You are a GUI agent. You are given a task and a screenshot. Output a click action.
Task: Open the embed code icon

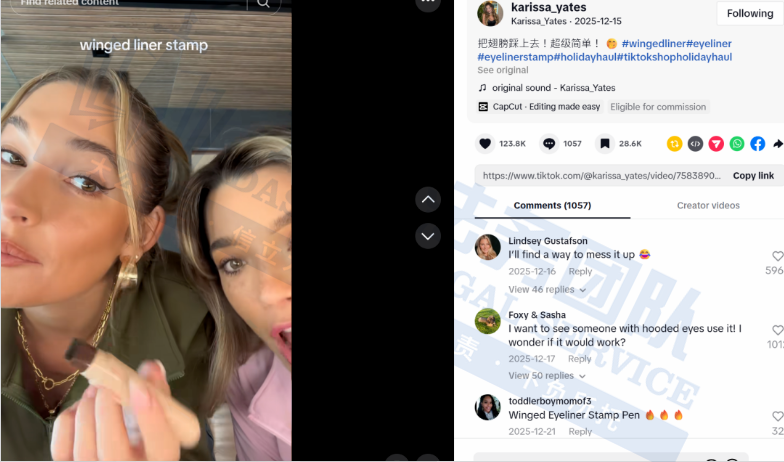[x=695, y=144]
